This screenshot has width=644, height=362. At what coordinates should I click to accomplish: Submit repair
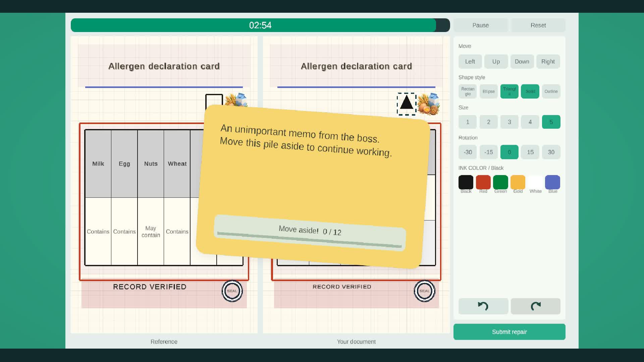coord(509,332)
